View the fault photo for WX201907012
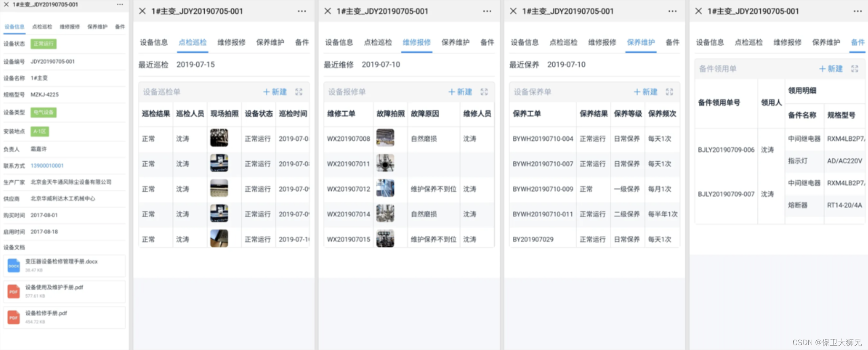Image resolution: width=868 pixels, height=350 pixels. [x=385, y=188]
